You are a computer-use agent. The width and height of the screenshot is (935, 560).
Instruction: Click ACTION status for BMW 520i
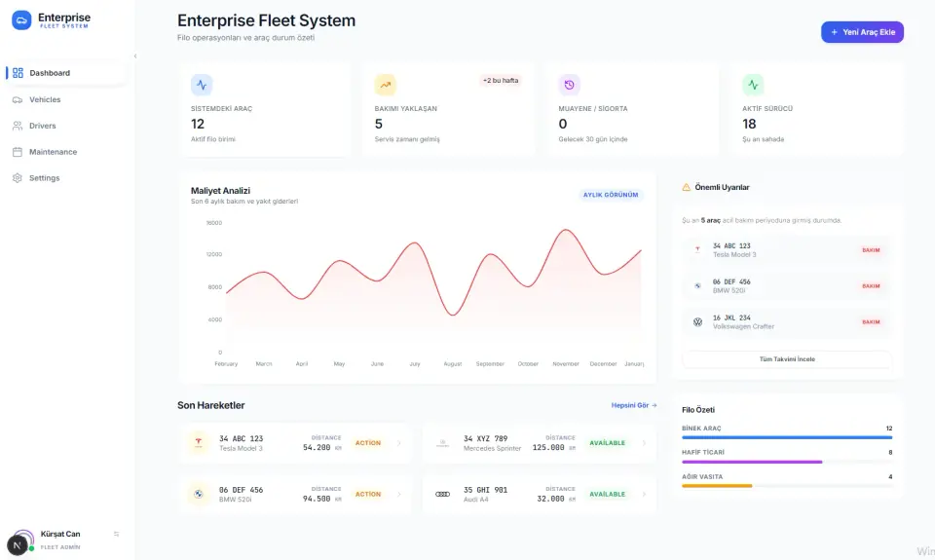point(368,495)
